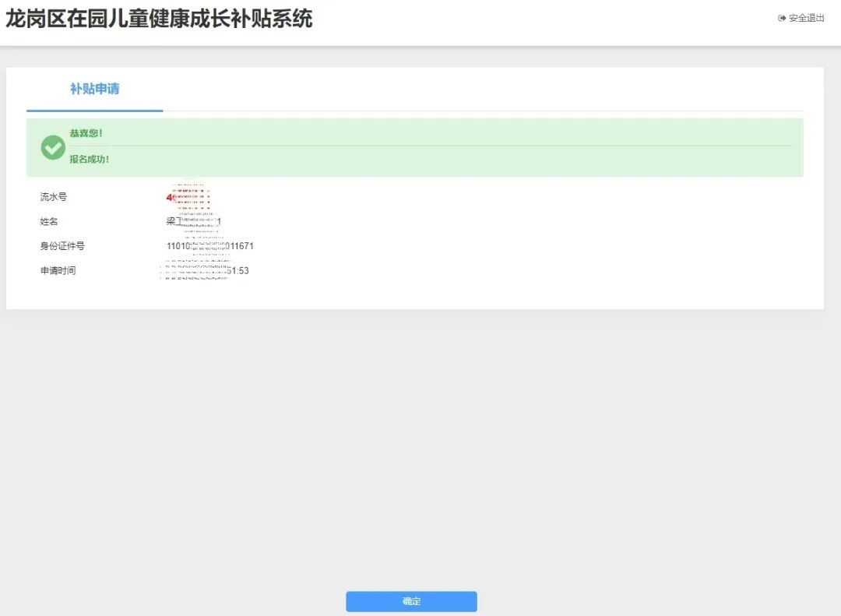Switch to the 补贴申请 tab
The height and width of the screenshot is (616, 841).
(94, 89)
